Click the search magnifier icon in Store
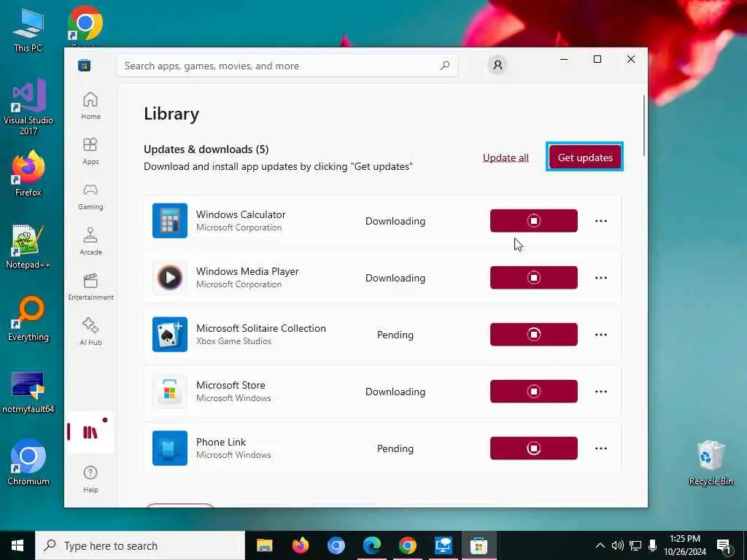Screen dimensions: 747x560 (x=444, y=66)
